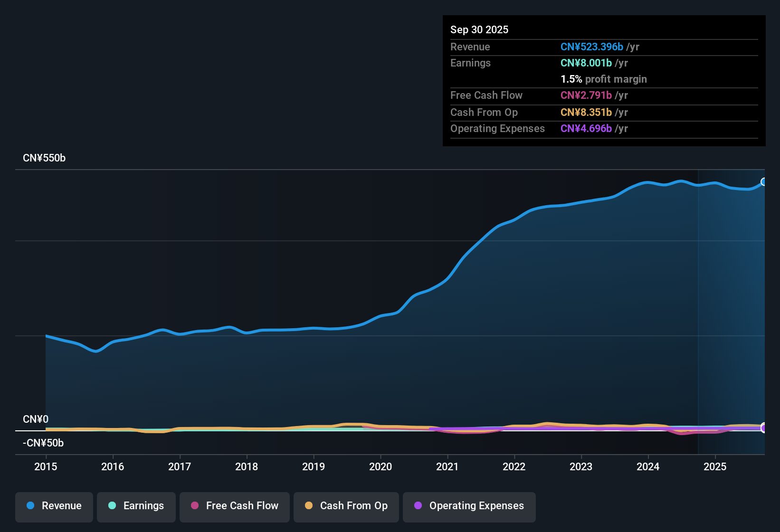The image size is (780, 532).
Task: Click the pink Free Cash Flow legend dot
Action: point(194,506)
